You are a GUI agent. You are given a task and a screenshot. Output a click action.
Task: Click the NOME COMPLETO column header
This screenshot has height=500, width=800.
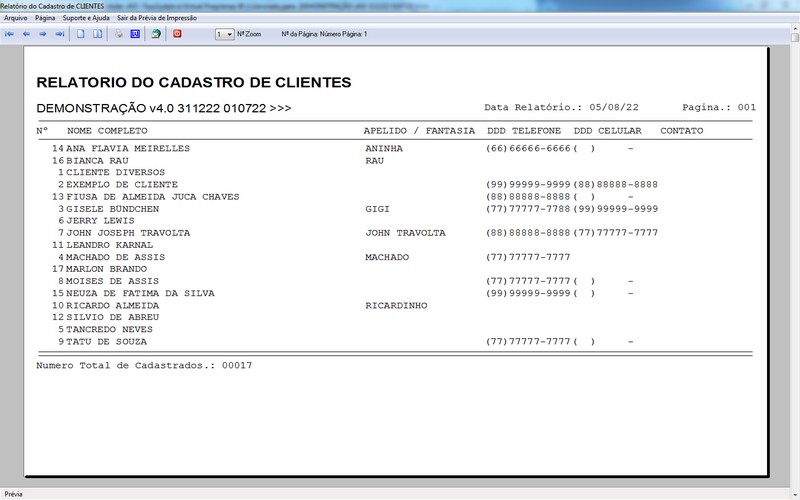click(x=107, y=131)
